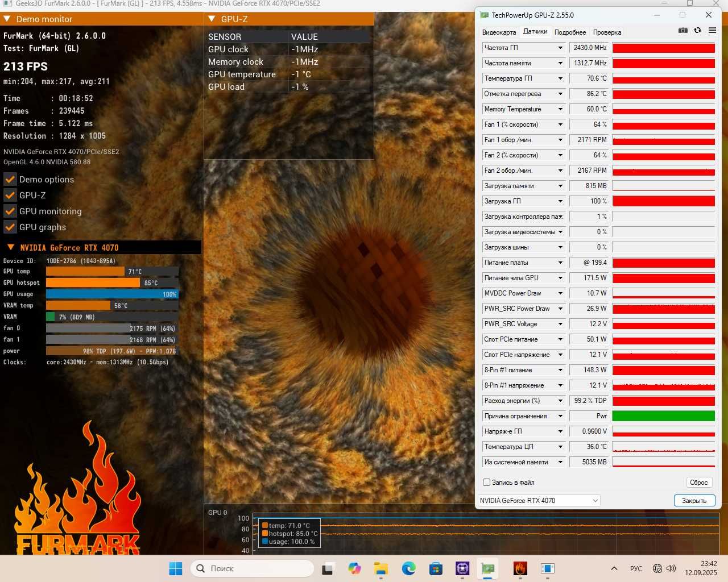This screenshot has height=582, width=728.
Task: Open 'Fan 1 (% скорости)' sensor dropdown
Action: [x=560, y=124]
